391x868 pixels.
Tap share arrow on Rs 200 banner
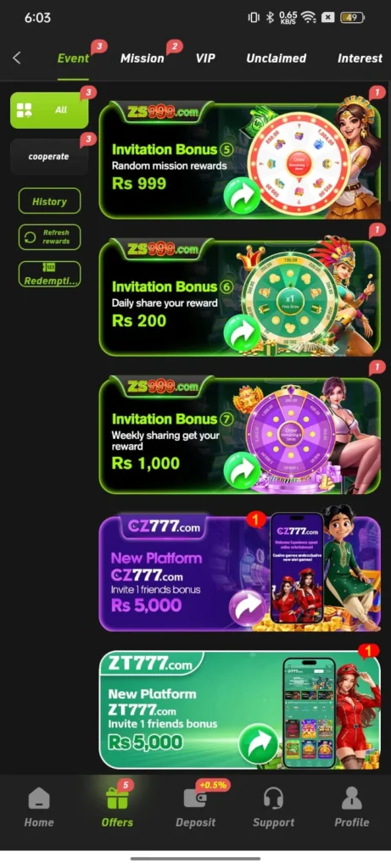click(x=242, y=332)
